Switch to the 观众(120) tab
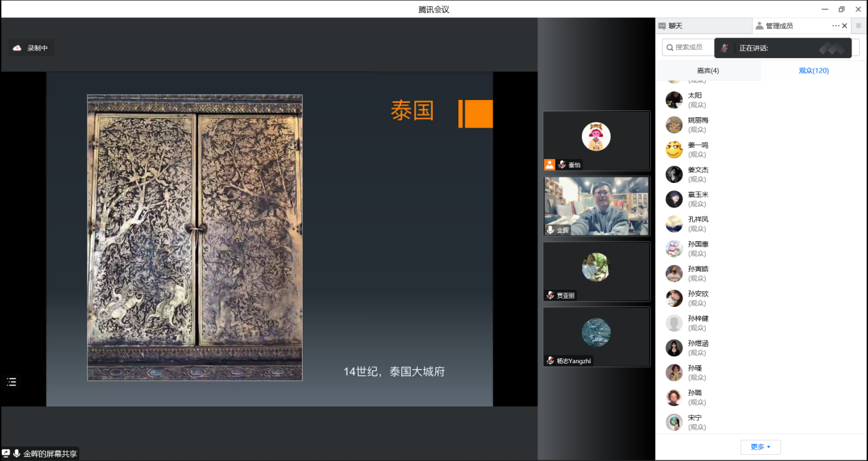The image size is (868, 461). coord(813,71)
